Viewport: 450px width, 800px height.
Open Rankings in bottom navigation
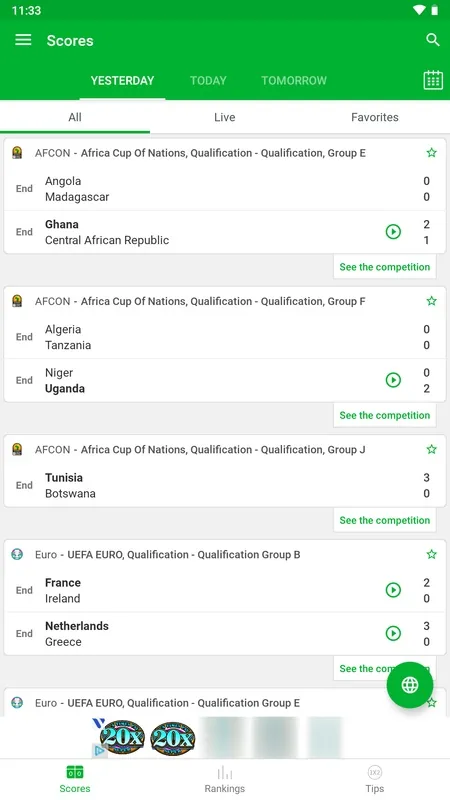(x=224, y=779)
